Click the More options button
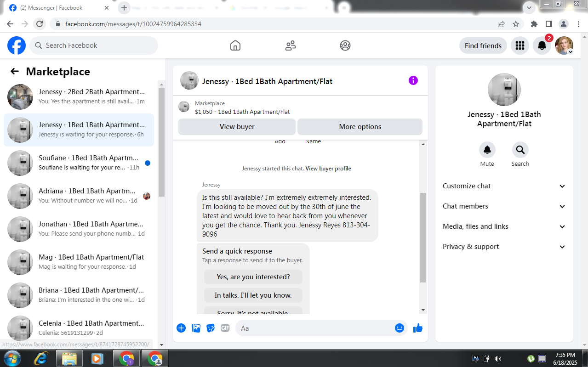This screenshot has height=367, width=588. (x=360, y=127)
